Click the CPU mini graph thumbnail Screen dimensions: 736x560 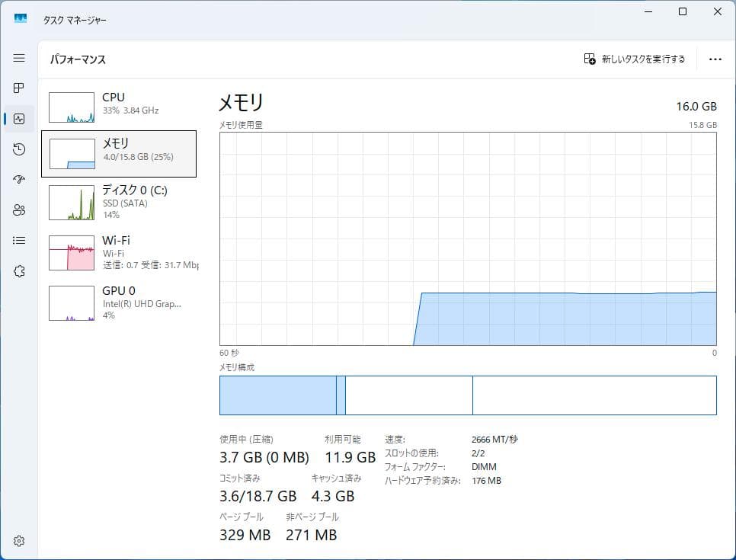(x=71, y=107)
